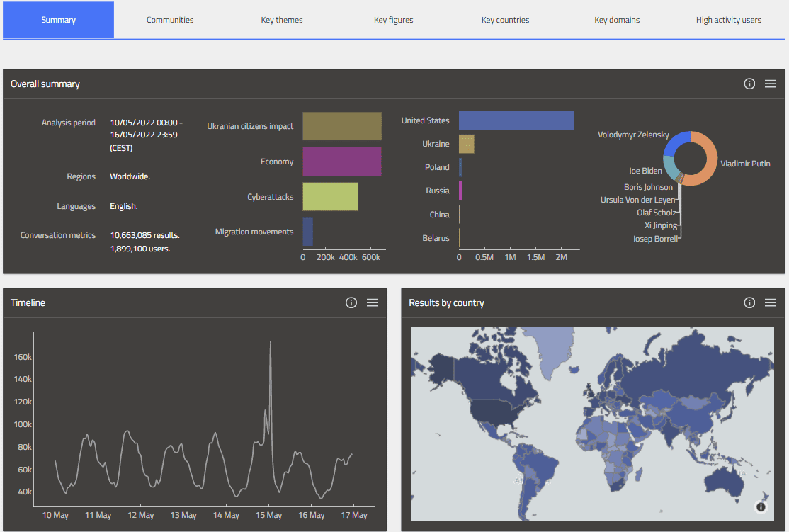Click info icon in Overall summary panel
This screenshot has height=532, width=789.
tap(749, 84)
